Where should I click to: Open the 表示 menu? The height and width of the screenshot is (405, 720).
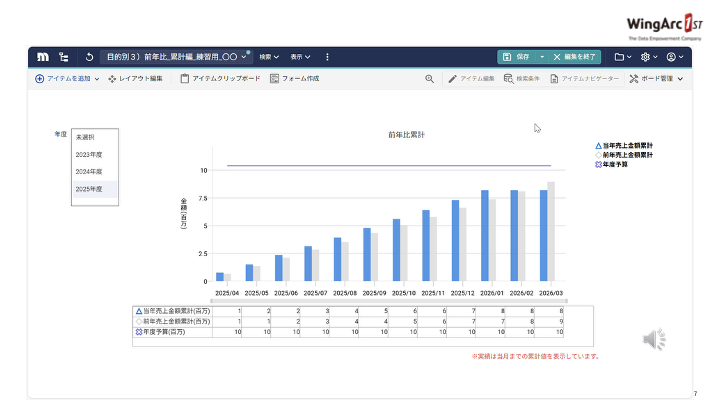pyautogui.click(x=300, y=57)
